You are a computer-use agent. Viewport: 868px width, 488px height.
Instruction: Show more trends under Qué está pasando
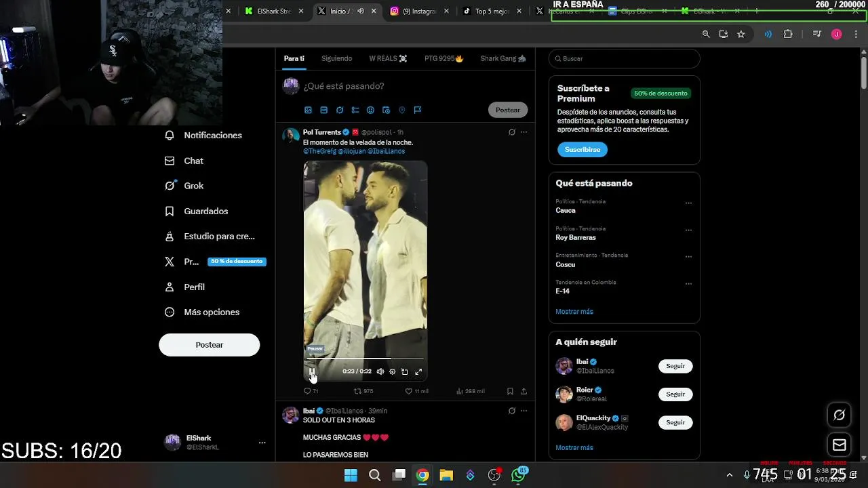coord(574,312)
